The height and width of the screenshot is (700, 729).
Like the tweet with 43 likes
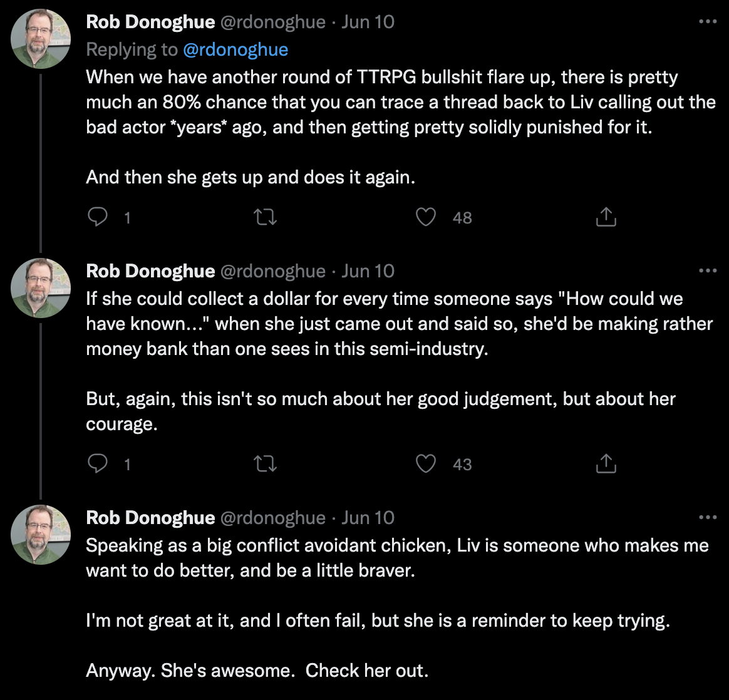(x=425, y=464)
